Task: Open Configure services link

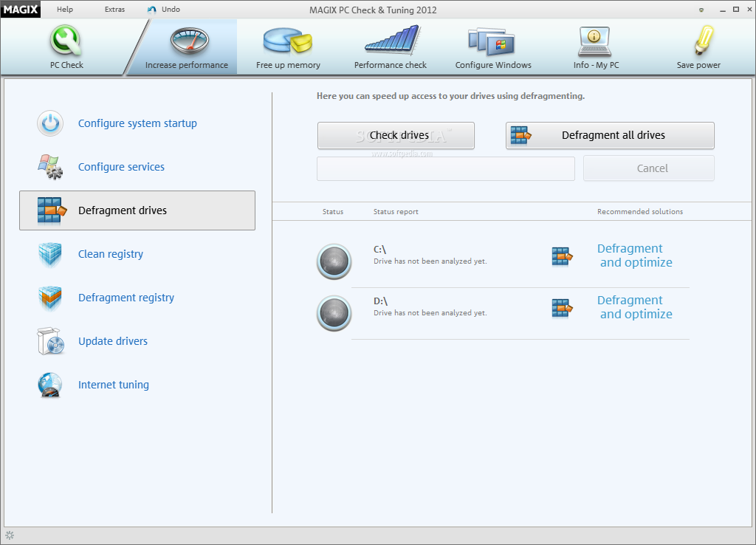Action: coord(121,167)
